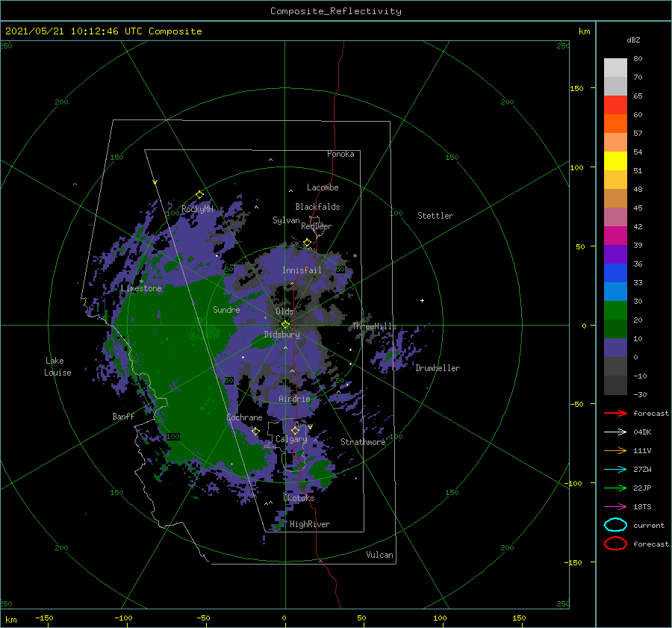The image size is (672, 628).
Task: Click the Vulcan city label
Action: point(380,555)
